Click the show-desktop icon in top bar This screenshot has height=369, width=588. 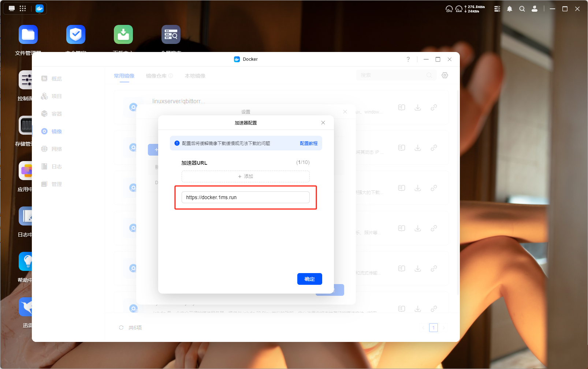tap(12, 8)
